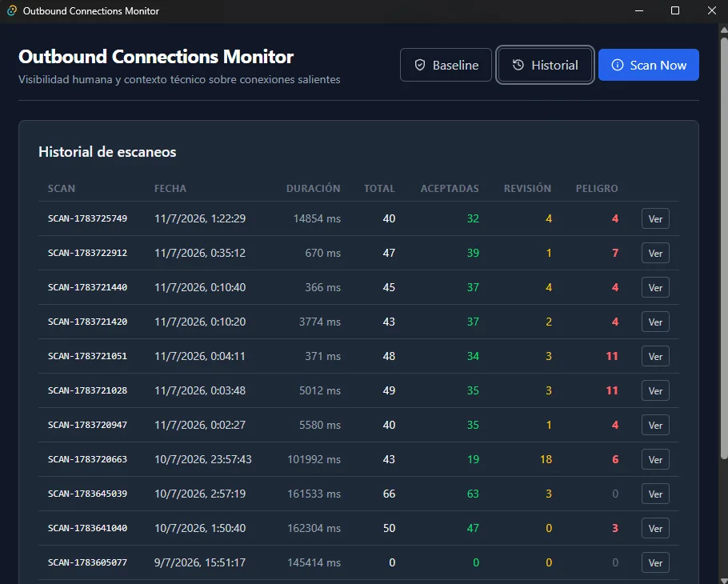Open details for SCAN-1783720663
The image size is (728, 584).
click(x=655, y=459)
